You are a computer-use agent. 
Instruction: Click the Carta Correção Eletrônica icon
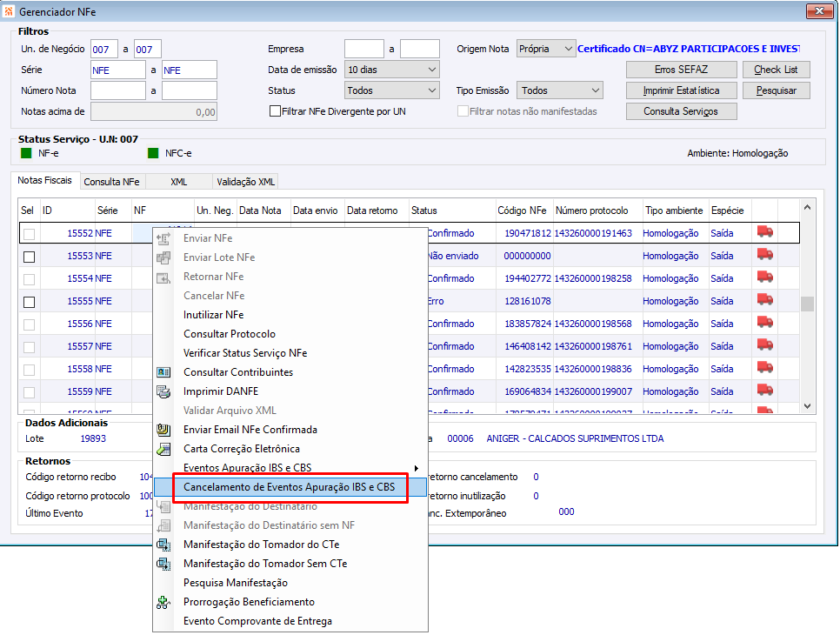pyautogui.click(x=163, y=449)
